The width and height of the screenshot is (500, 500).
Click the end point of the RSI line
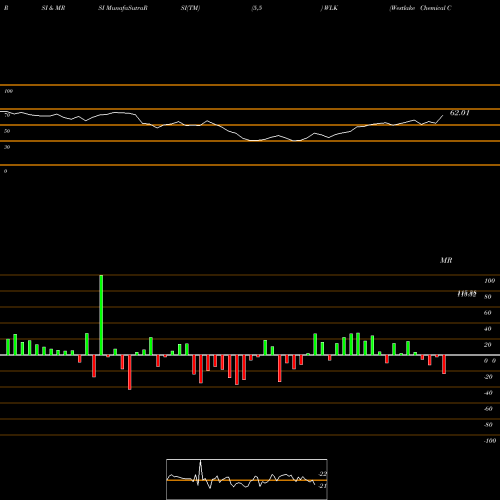(x=443, y=115)
